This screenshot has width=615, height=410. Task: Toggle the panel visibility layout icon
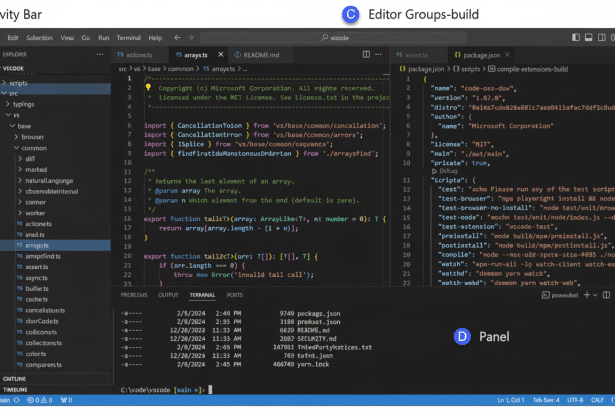588,38
